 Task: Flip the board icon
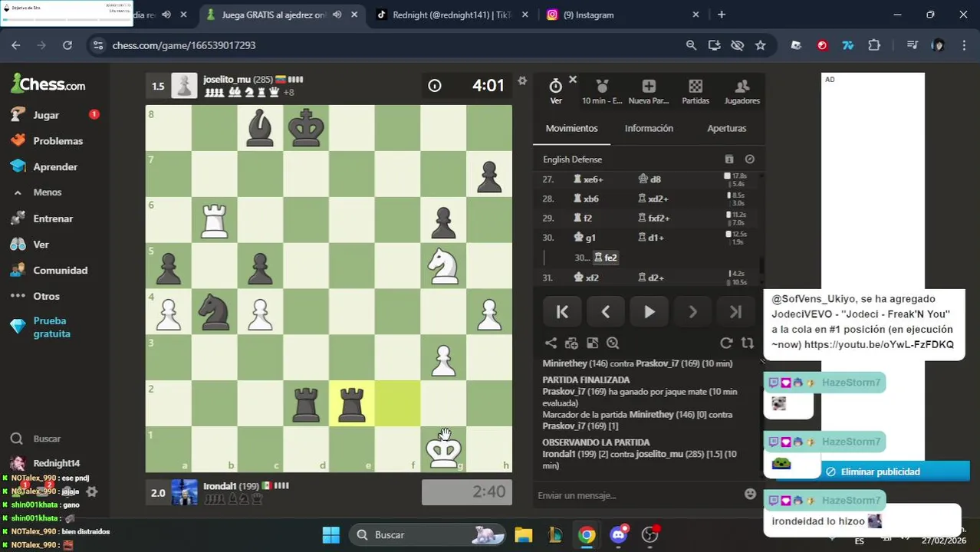tap(748, 343)
